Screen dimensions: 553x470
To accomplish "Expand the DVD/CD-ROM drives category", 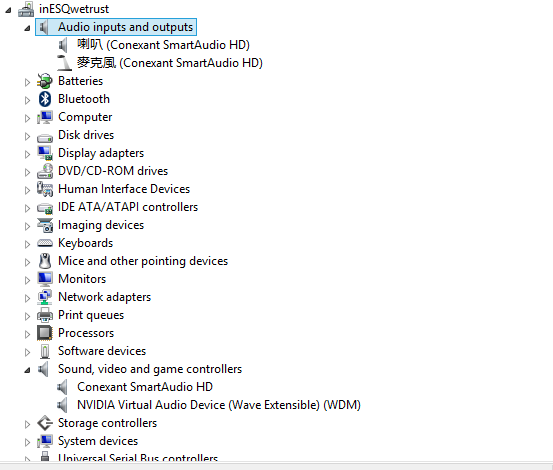I will tap(27, 172).
